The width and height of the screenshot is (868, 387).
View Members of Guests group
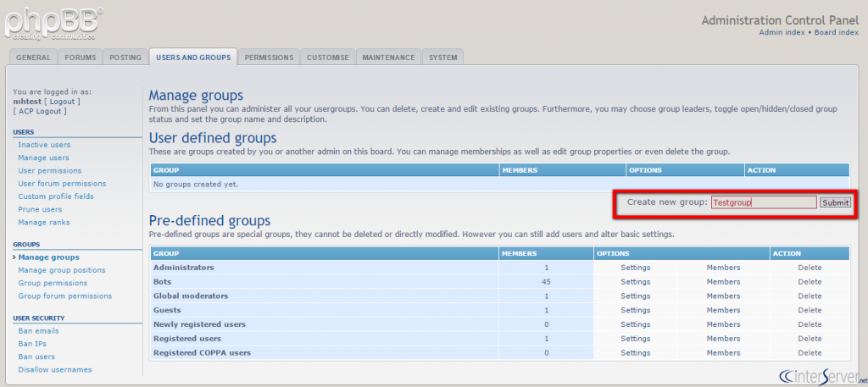point(723,310)
